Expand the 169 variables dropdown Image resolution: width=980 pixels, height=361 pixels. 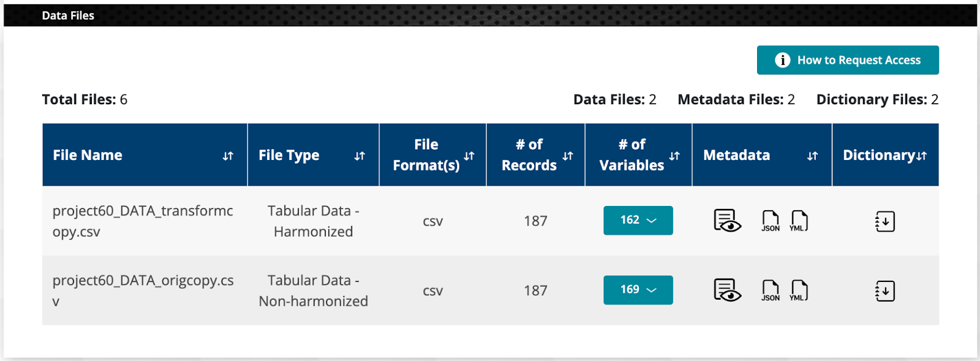[x=638, y=290]
